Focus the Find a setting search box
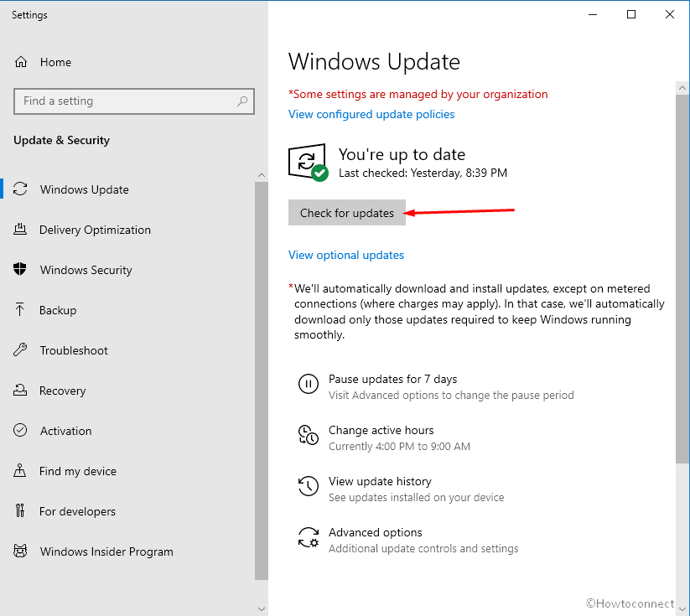This screenshot has height=616, width=690. point(134,101)
